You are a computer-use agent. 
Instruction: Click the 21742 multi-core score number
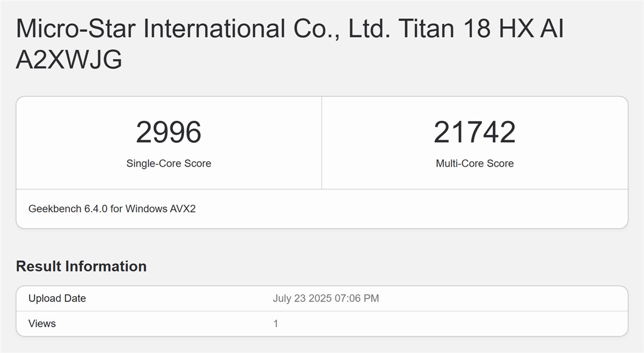(x=474, y=132)
